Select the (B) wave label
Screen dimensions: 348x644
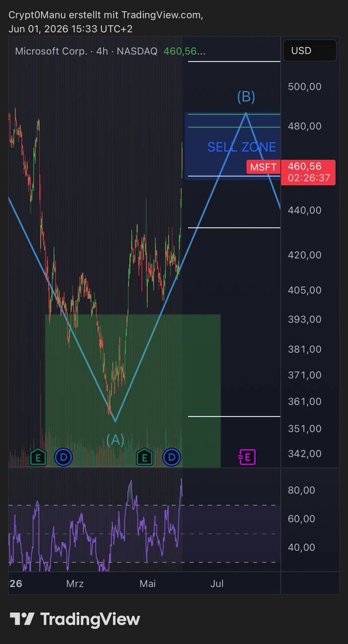pos(246,97)
